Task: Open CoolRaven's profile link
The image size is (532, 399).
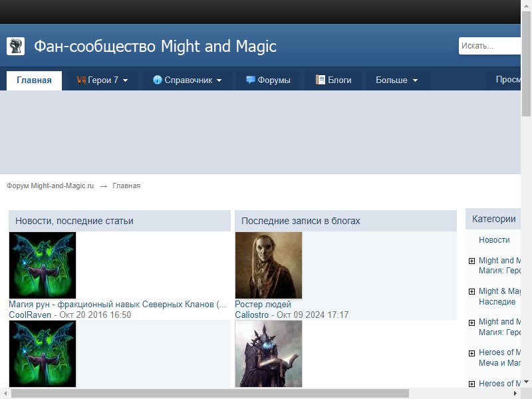Action: coord(30,315)
